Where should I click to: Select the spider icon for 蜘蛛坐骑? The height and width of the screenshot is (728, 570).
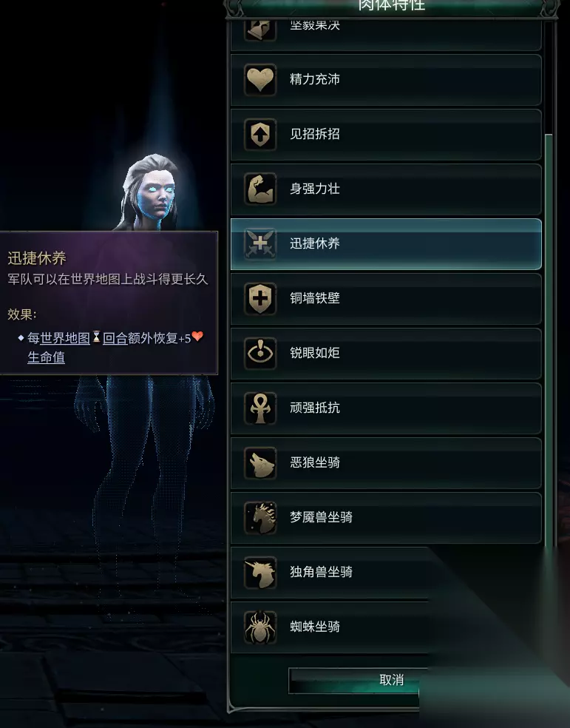pos(260,627)
